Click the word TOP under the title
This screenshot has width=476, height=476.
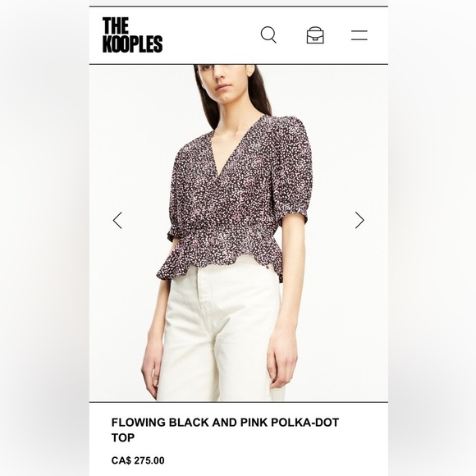[x=123, y=437]
